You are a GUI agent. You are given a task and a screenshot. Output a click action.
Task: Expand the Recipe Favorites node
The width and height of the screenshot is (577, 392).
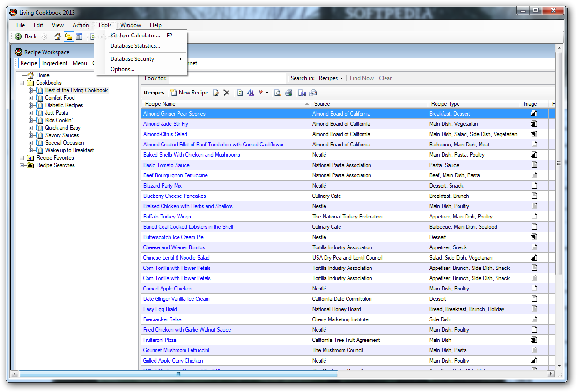[22, 158]
